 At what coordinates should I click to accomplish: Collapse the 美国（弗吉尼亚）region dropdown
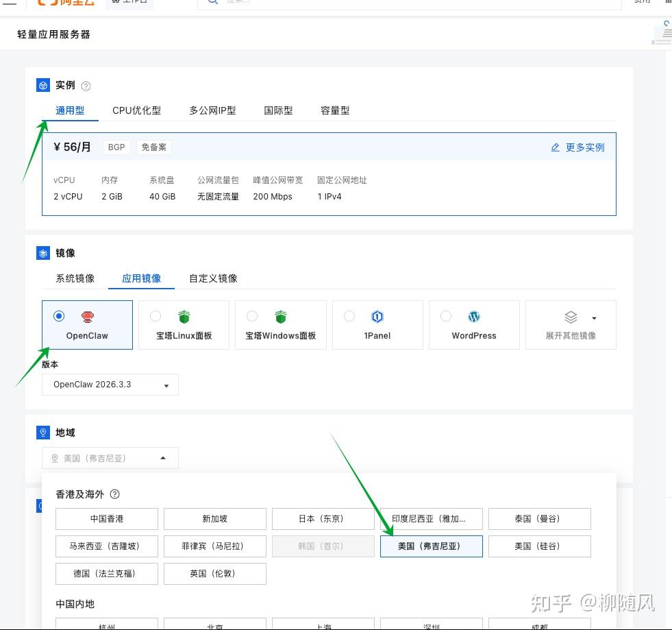(110, 458)
